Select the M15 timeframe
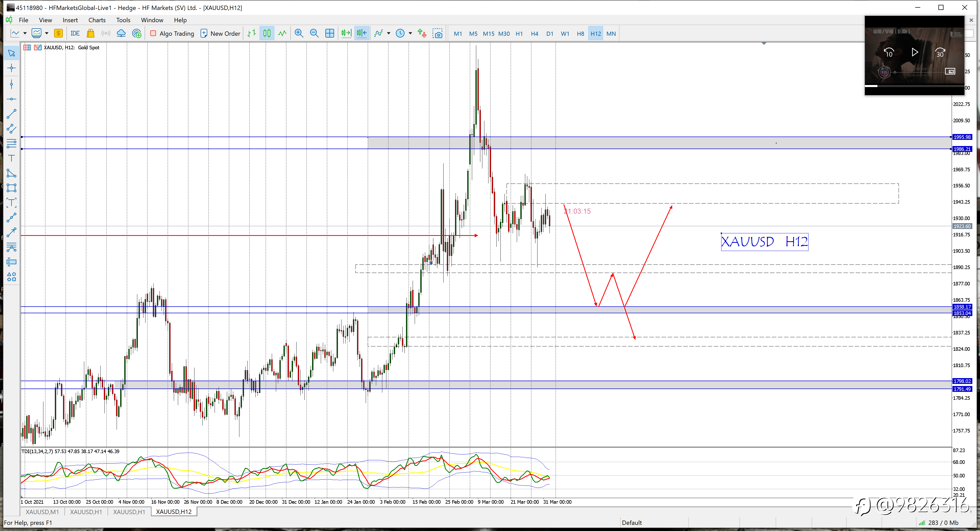Screen dimensions: 980x531 488,33
